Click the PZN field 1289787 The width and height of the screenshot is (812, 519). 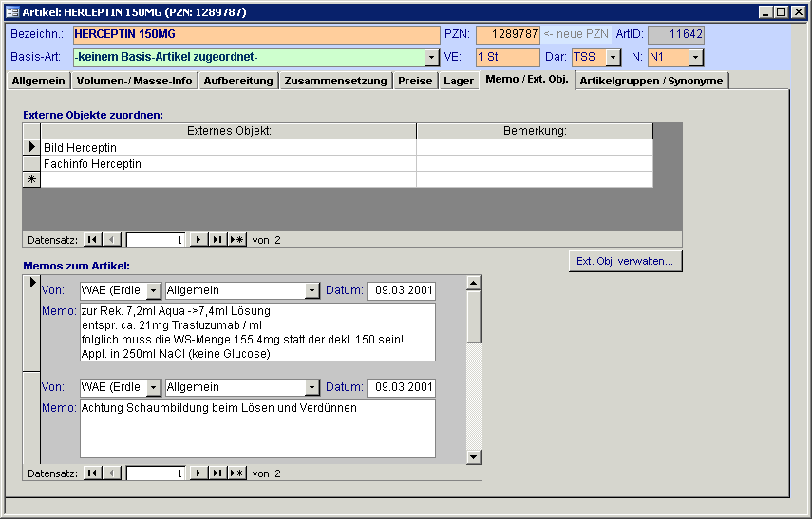coord(508,35)
